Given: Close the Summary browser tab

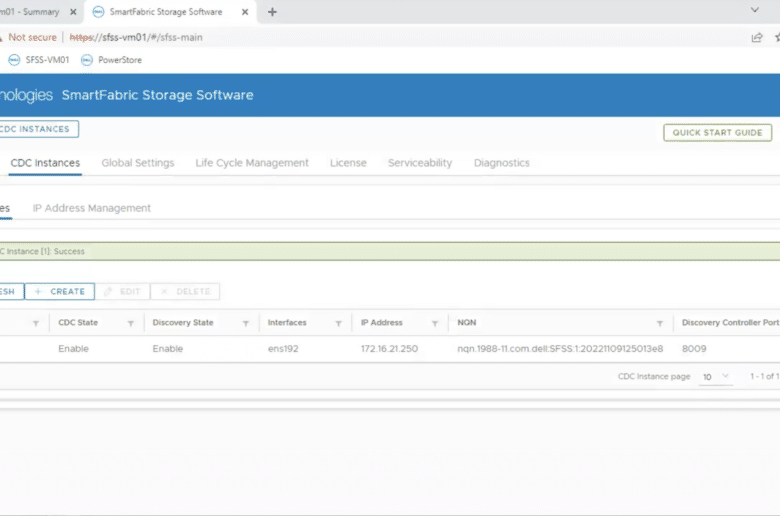Looking at the screenshot, I should click(x=73, y=12).
